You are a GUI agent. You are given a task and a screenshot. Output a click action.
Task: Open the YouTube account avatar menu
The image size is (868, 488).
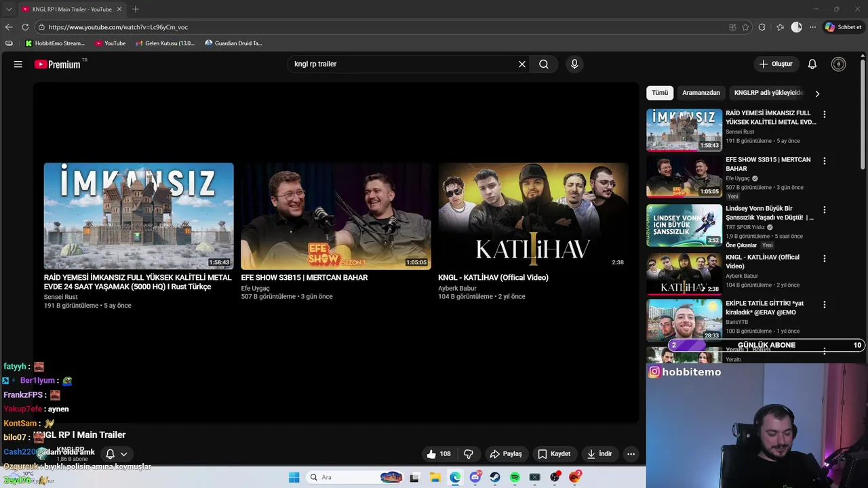839,64
